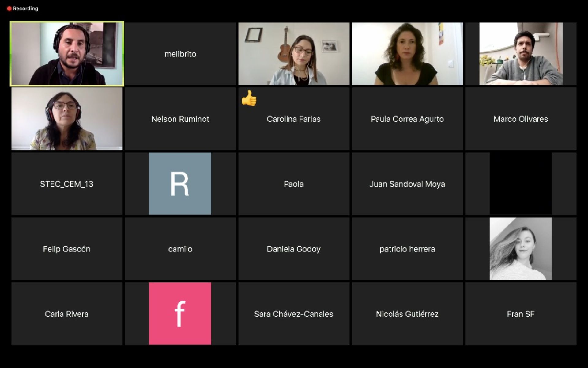Click the thumbs up reaction emoji

[249, 98]
